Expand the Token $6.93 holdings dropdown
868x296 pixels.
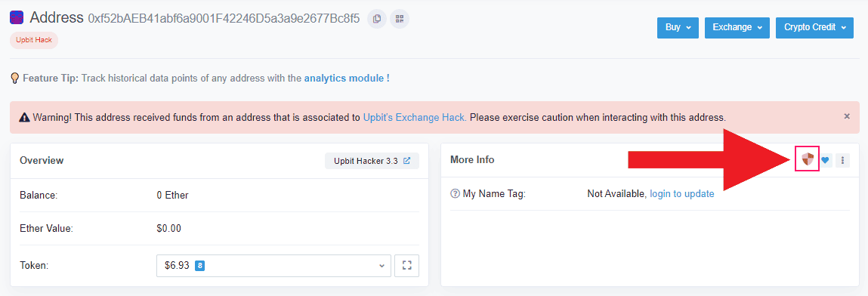coord(274,266)
